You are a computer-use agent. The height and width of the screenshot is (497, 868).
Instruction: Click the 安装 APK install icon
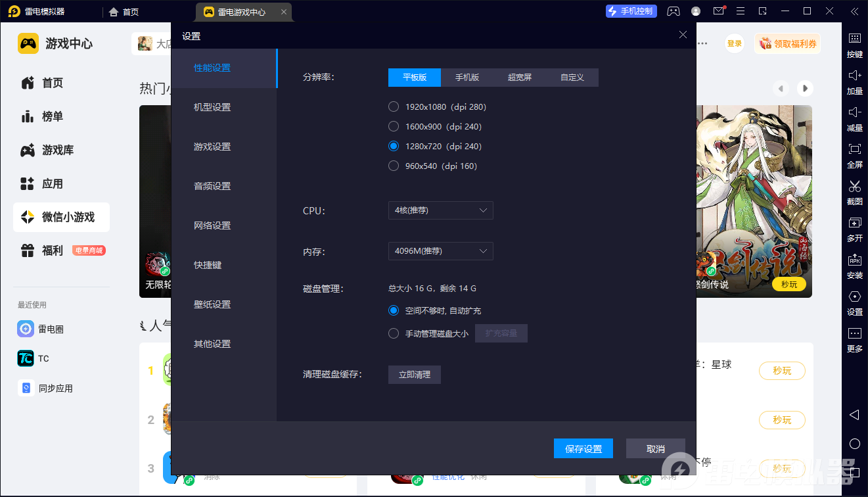point(854,260)
